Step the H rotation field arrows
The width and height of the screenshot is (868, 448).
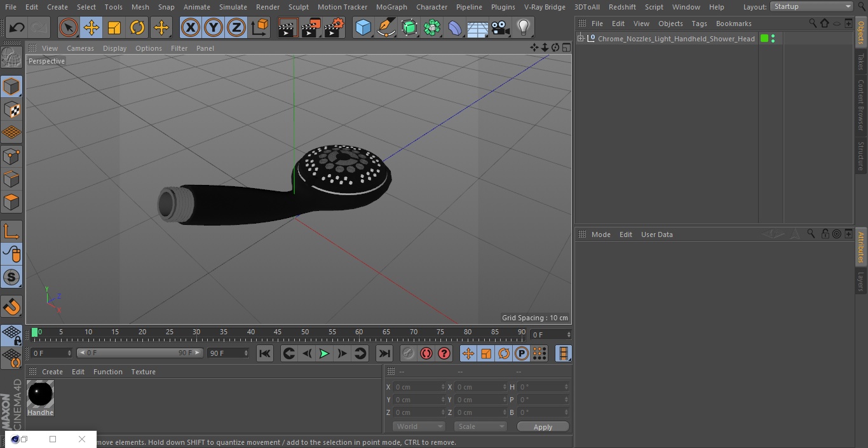566,386
